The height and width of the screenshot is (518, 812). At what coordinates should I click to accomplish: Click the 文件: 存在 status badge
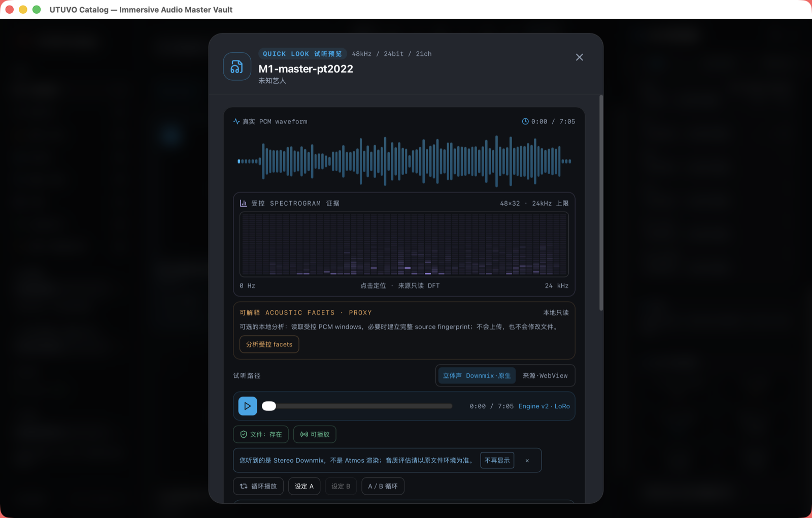[261, 435]
